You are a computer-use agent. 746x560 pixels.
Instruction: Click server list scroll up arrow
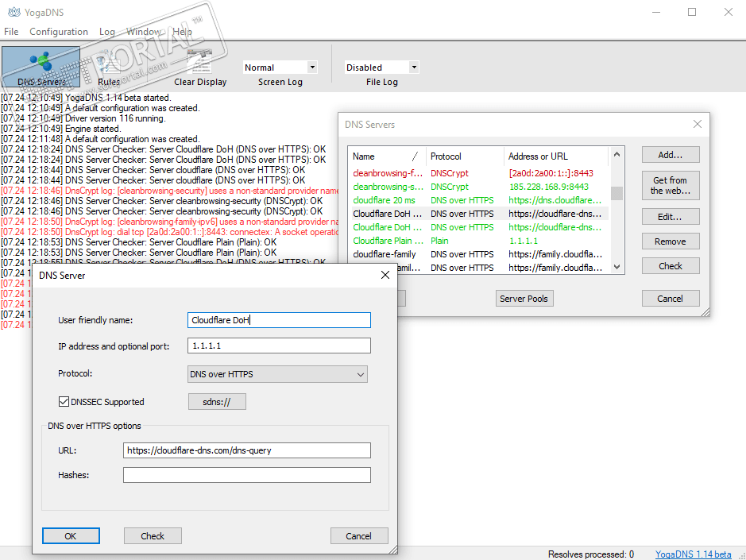[617, 154]
